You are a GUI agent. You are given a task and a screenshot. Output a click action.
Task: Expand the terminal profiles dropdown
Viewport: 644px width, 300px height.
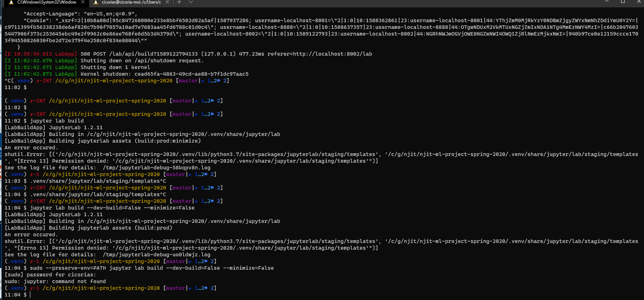click(191, 2)
